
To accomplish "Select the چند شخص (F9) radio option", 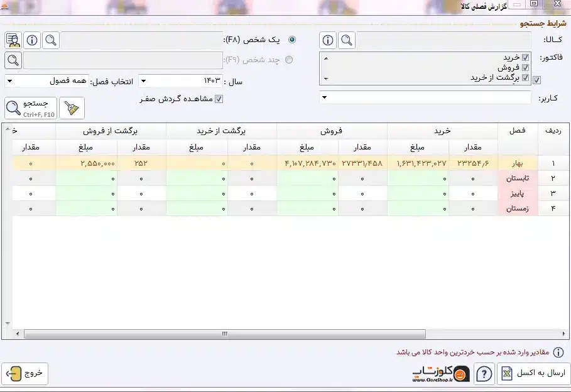I will point(289,60).
